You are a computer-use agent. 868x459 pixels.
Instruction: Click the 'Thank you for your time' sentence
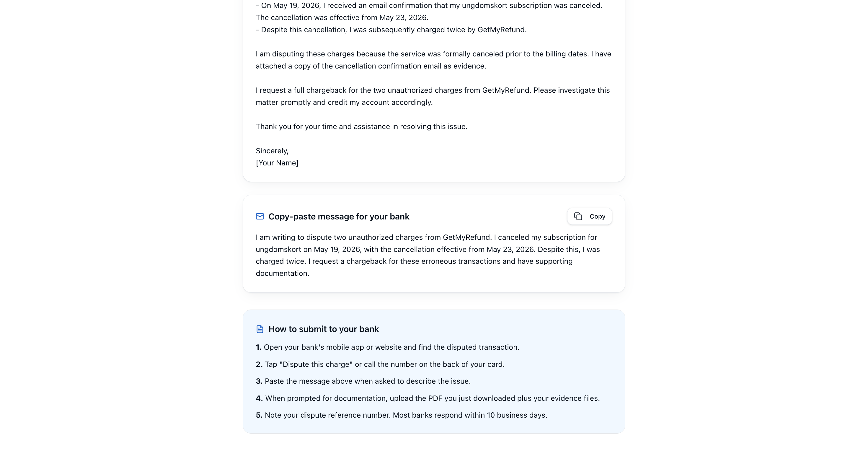pos(362,127)
